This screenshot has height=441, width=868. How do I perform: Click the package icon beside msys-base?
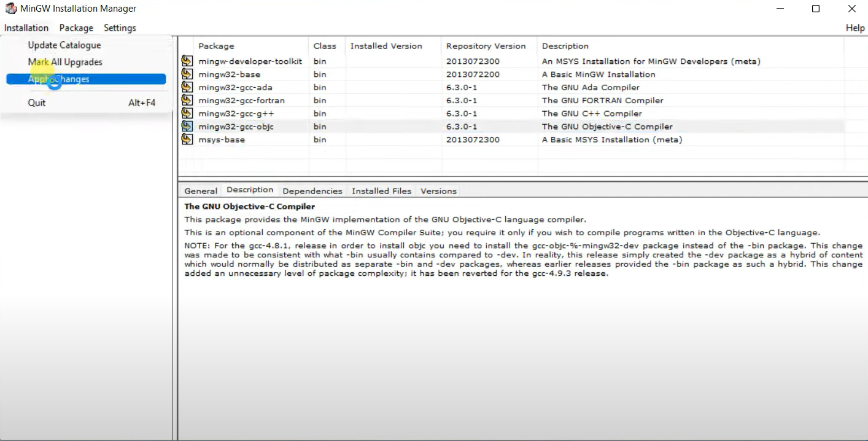pyautogui.click(x=187, y=139)
